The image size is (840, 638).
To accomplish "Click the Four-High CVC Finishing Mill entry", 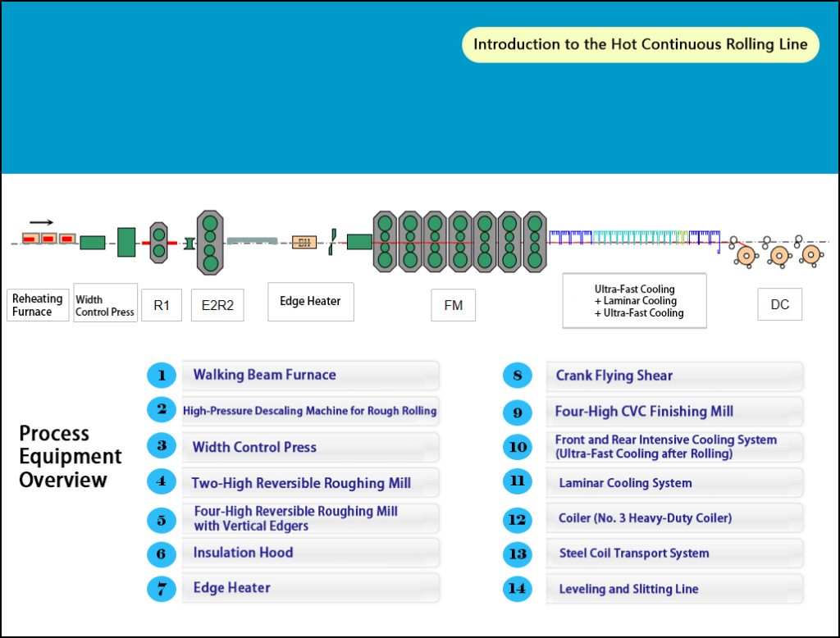I will (674, 412).
